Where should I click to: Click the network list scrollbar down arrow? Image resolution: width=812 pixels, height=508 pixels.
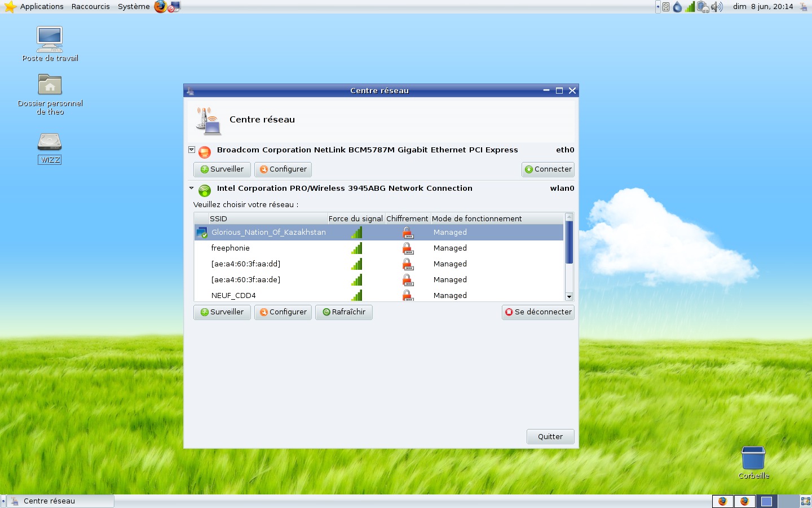click(x=569, y=297)
